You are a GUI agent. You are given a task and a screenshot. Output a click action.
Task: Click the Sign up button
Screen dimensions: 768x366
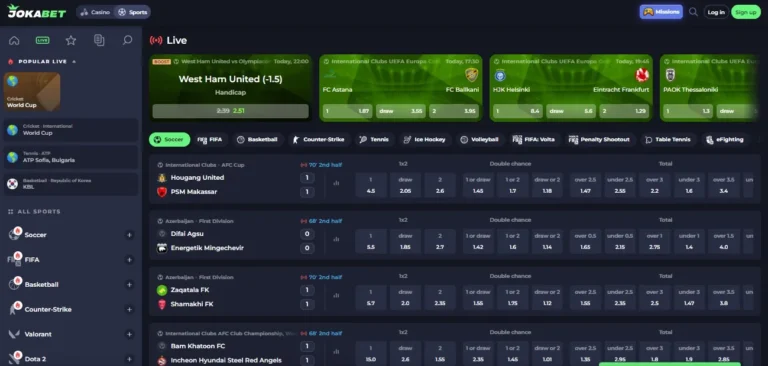point(746,12)
